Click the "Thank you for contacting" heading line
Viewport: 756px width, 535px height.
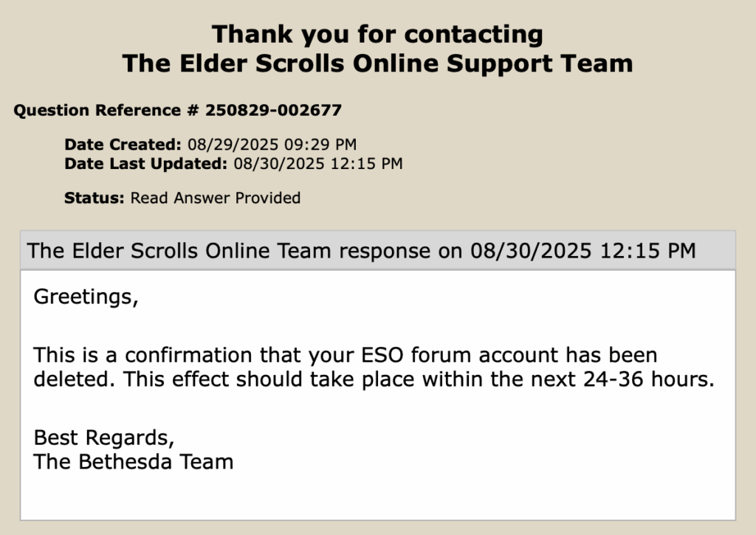coord(377,34)
